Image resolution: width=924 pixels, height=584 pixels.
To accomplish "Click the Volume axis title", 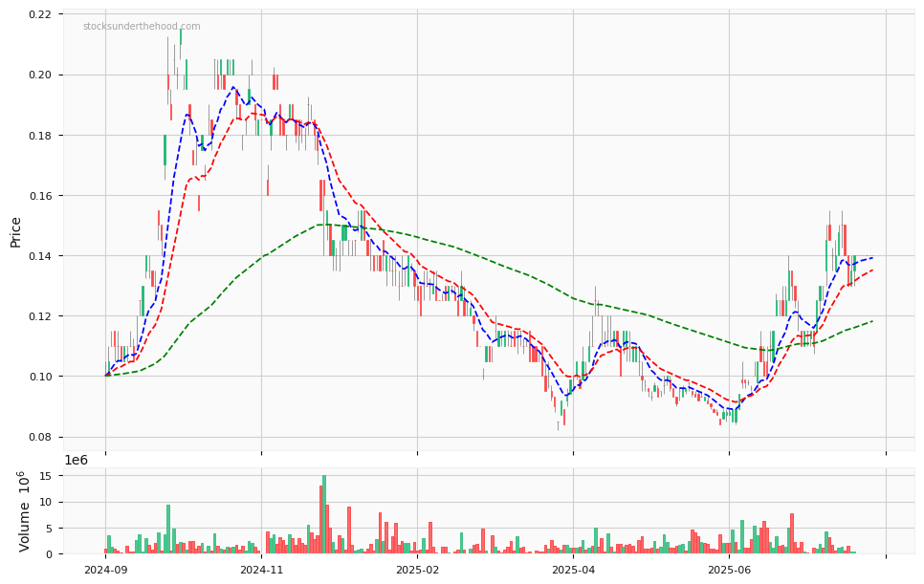I will pyautogui.click(x=24, y=511).
